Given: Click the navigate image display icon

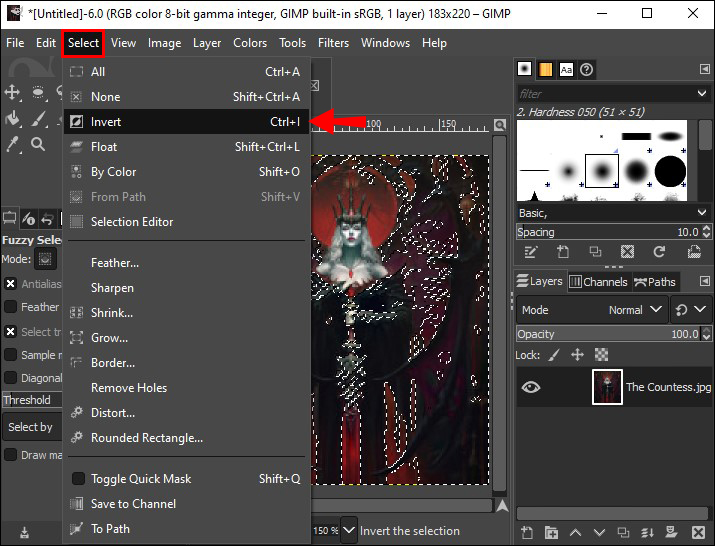Looking at the screenshot, I should 502,506.
